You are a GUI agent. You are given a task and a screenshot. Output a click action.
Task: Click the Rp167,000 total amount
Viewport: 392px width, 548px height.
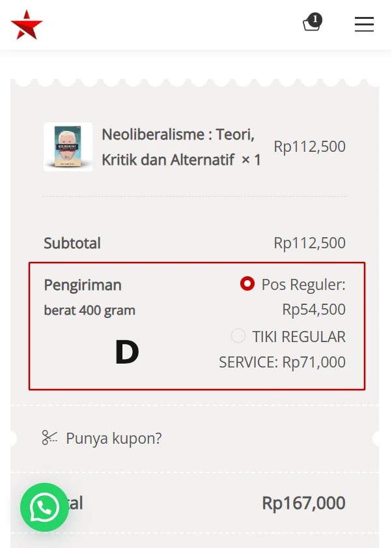pos(303,502)
